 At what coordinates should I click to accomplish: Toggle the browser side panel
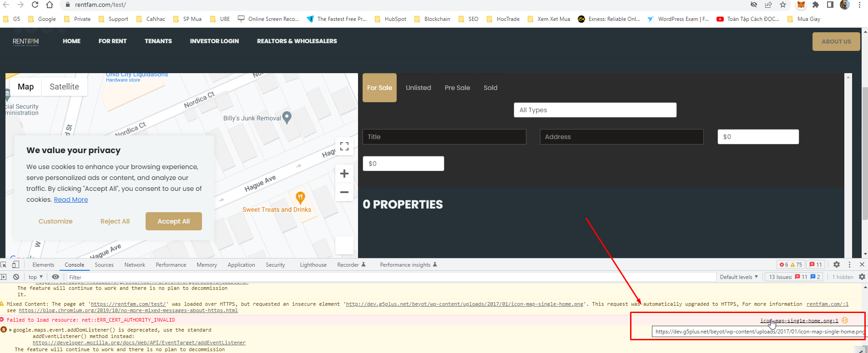pos(830,5)
